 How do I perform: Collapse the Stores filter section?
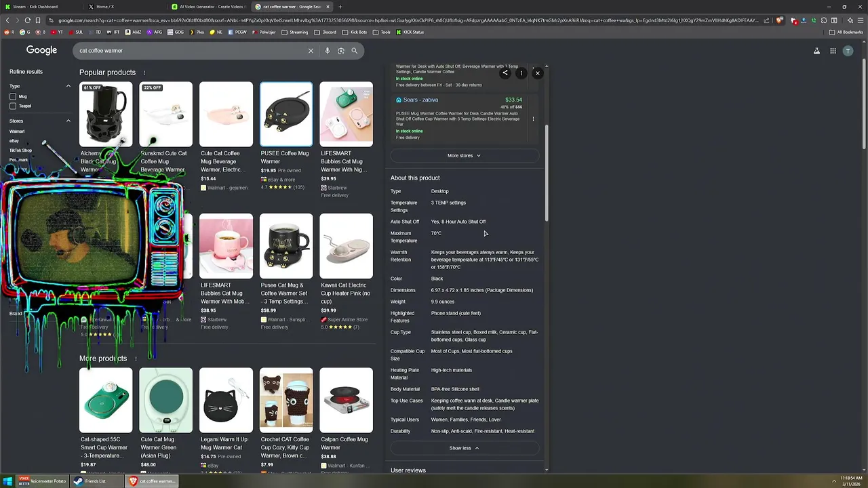click(x=68, y=121)
